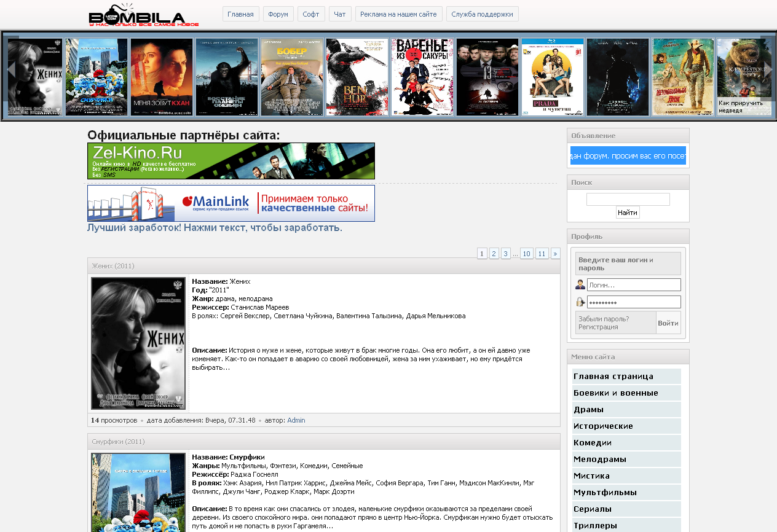Select Меня зовут Кхан poster in carousel
777x532 pixels.
[162, 77]
